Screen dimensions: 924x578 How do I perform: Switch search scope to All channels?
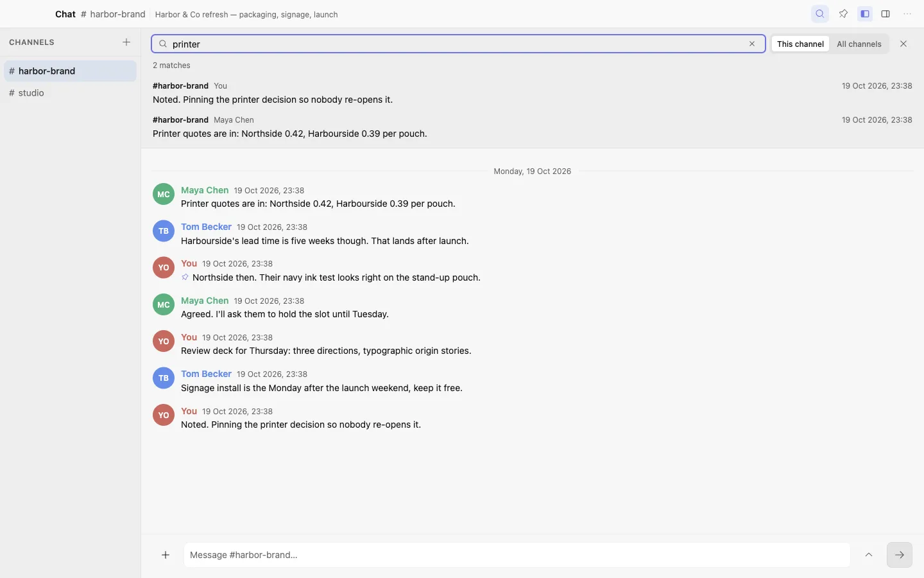pyautogui.click(x=859, y=44)
